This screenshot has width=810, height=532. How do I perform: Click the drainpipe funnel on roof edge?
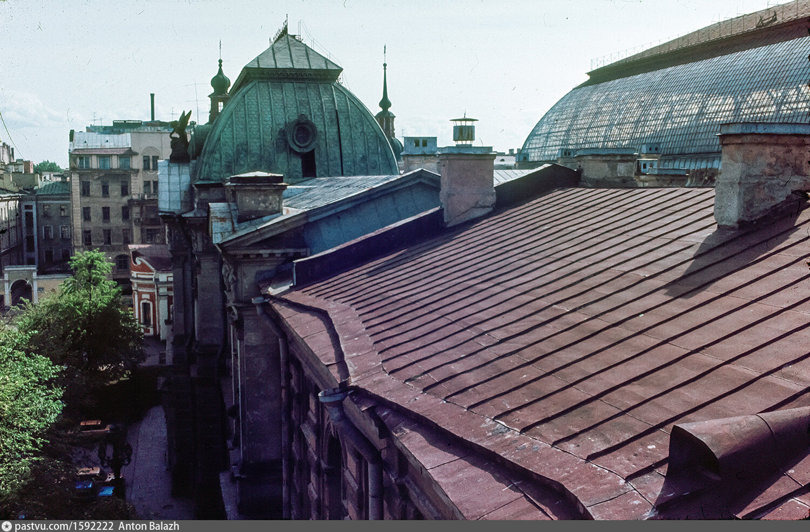click(x=334, y=402)
